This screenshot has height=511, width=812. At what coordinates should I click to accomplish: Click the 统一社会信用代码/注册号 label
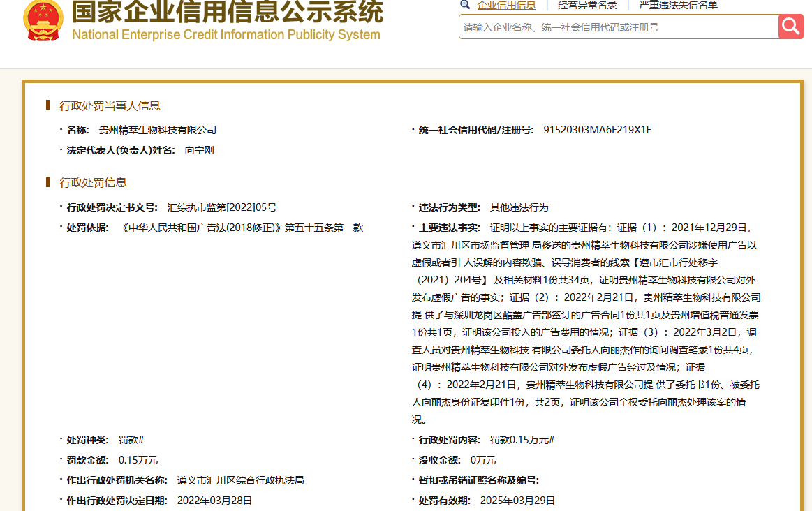[x=476, y=130]
